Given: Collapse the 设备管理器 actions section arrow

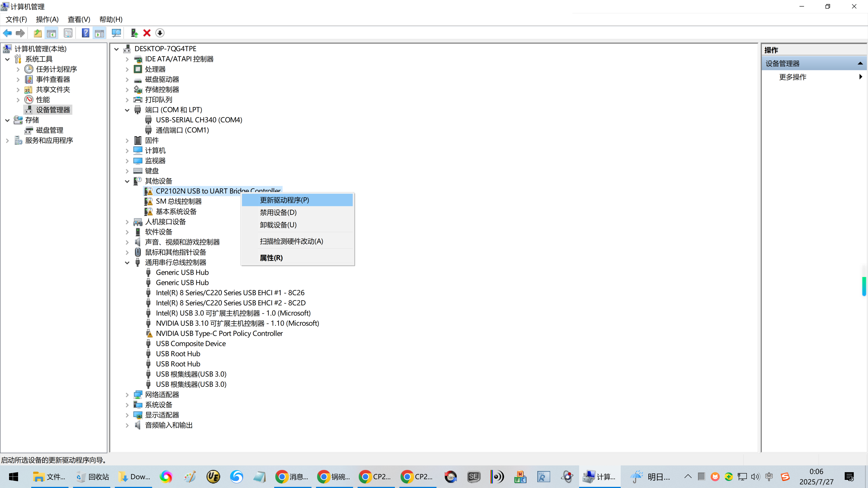Looking at the screenshot, I should (x=860, y=63).
